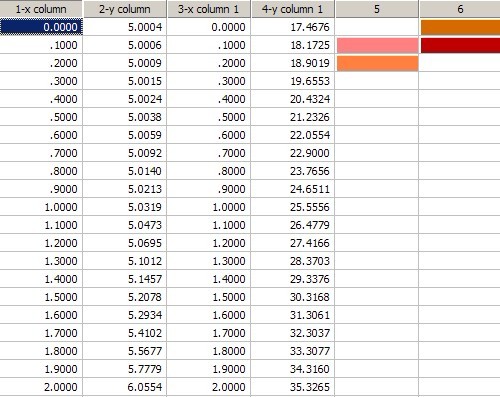Viewport: 500px width, 397px height.
Task: Click the cell showing 22.9000
Action: point(293,153)
